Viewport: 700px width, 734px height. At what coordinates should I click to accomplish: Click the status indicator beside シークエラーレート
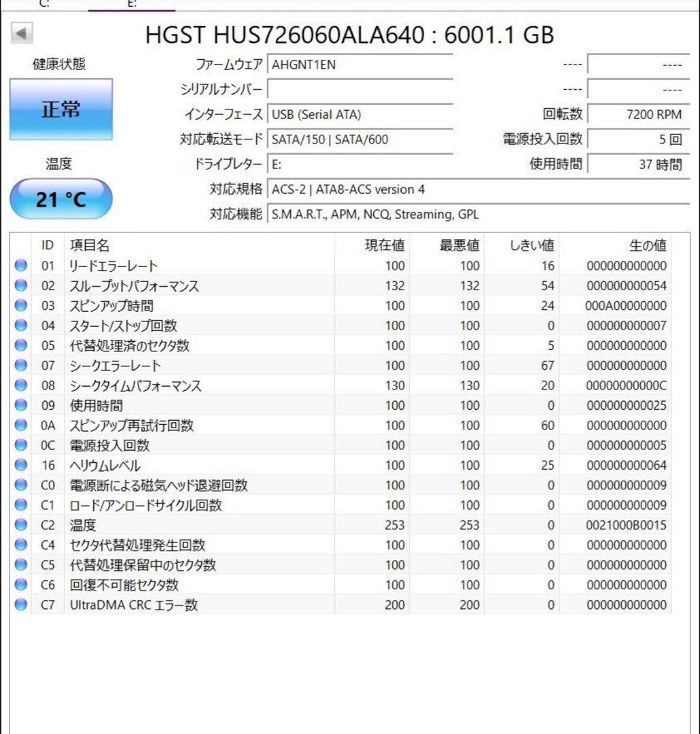(x=21, y=366)
